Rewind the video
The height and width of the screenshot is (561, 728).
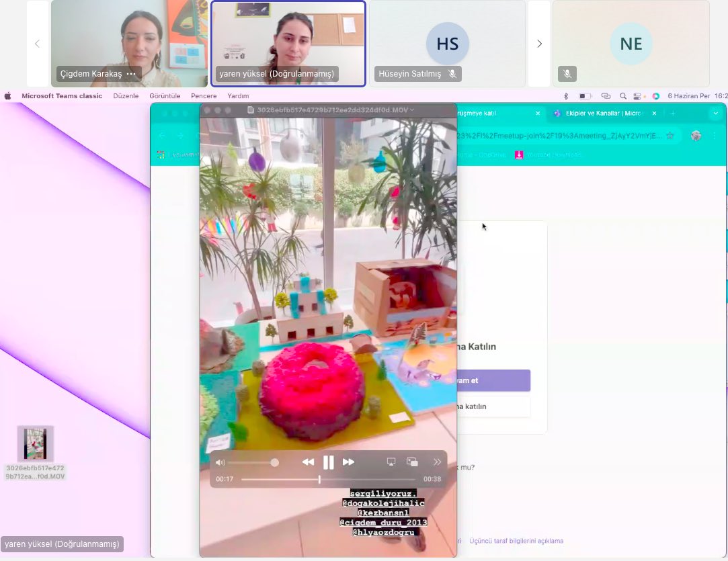308,462
